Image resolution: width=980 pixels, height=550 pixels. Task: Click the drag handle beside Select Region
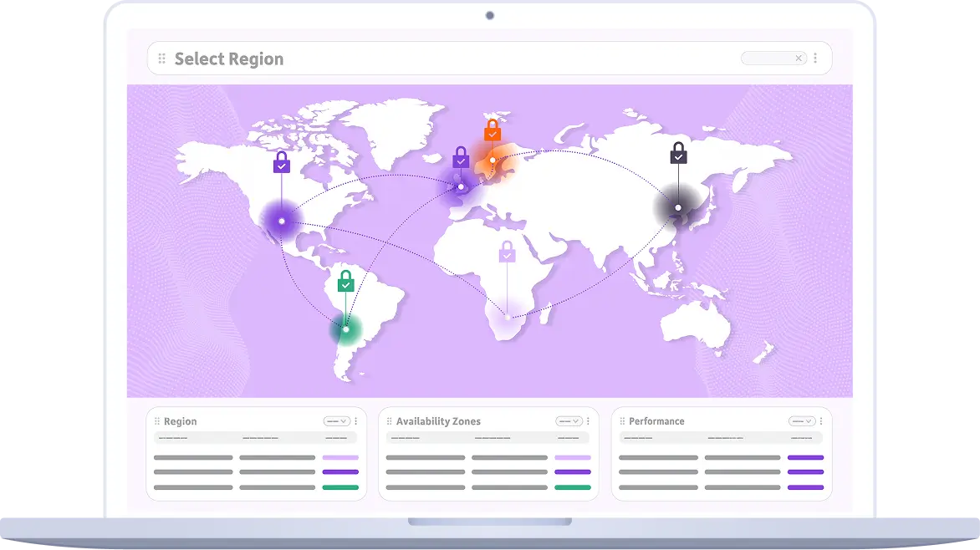pyautogui.click(x=161, y=58)
